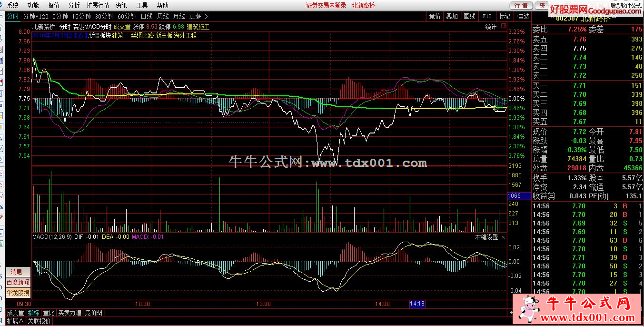Screen dimensions: 644x327
Task: Click the MACD(12,26,9) indicator label
Action: click(x=51, y=237)
